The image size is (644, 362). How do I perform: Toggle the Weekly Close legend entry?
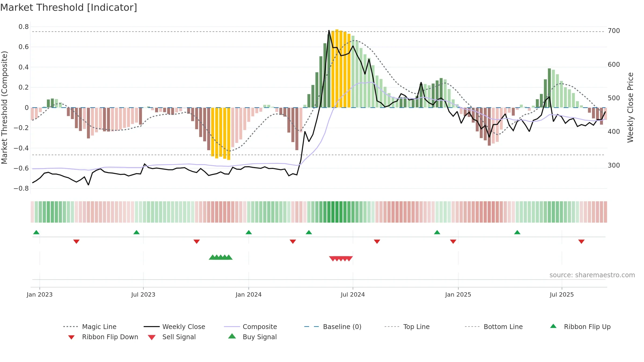(x=174, y=327)
